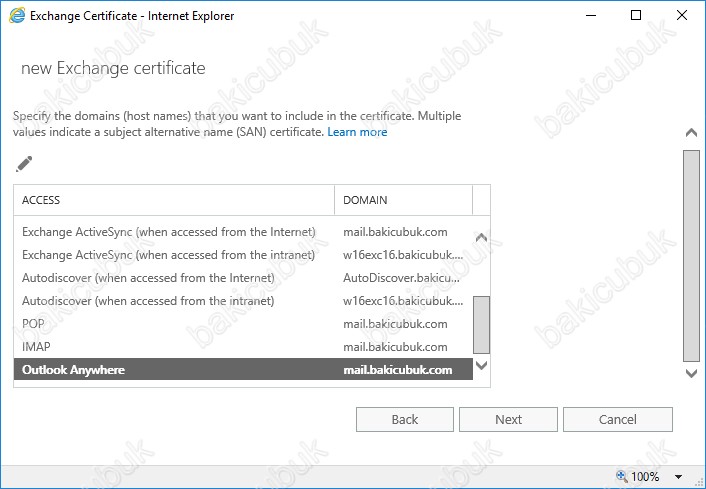The image size is (706, 489).
Task: Open the Learn more link
Action: (357, 132)
